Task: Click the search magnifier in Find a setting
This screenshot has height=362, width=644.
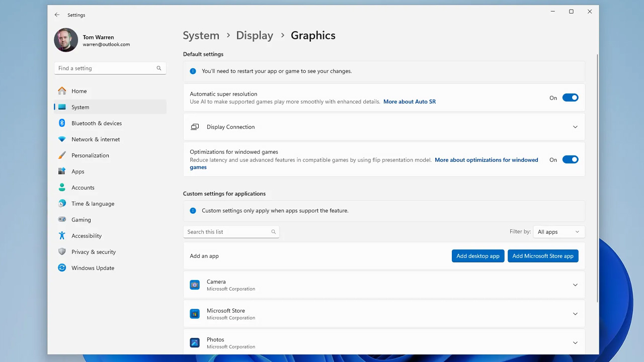Action: [x=158, y=68]
